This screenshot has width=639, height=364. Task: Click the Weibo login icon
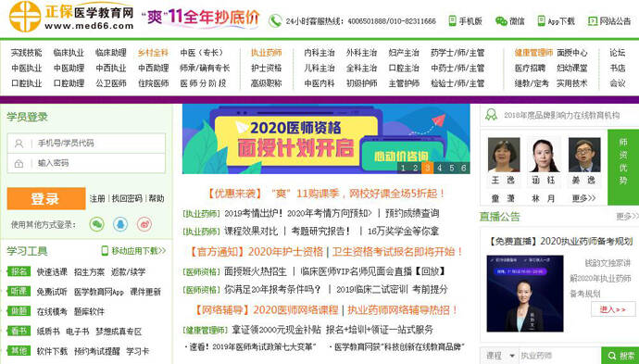tap(144, 224)
